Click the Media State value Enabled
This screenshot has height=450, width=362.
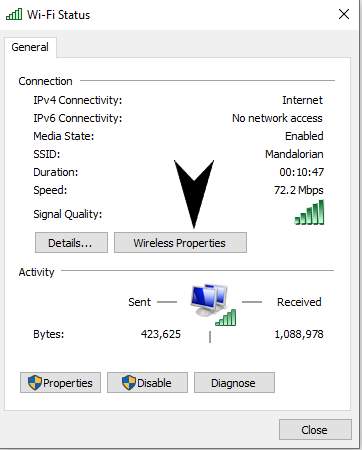[x=304, y=136]
